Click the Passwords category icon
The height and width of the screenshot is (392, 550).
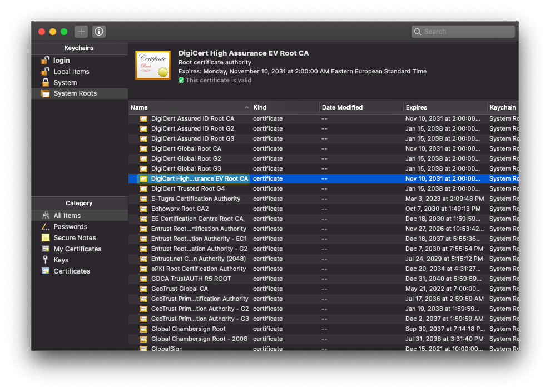click(45, 227)
